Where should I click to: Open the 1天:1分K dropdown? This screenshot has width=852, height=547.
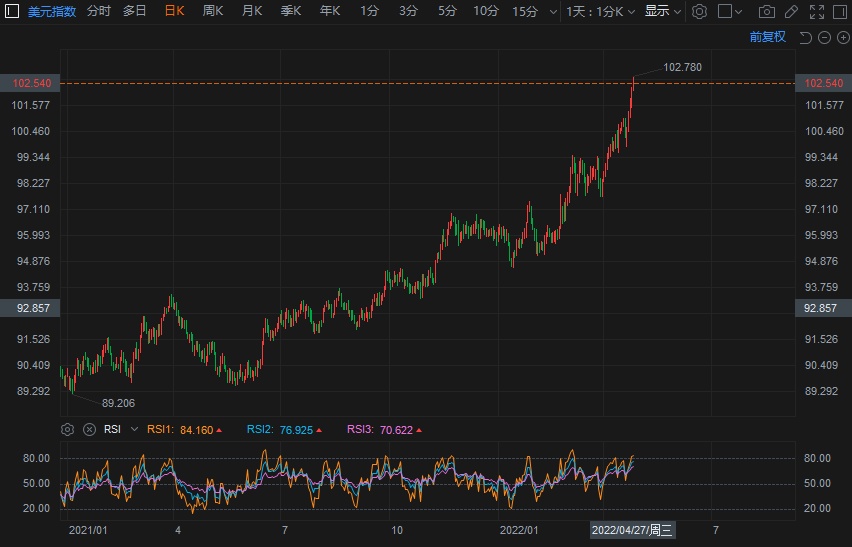tap(600, 12)
